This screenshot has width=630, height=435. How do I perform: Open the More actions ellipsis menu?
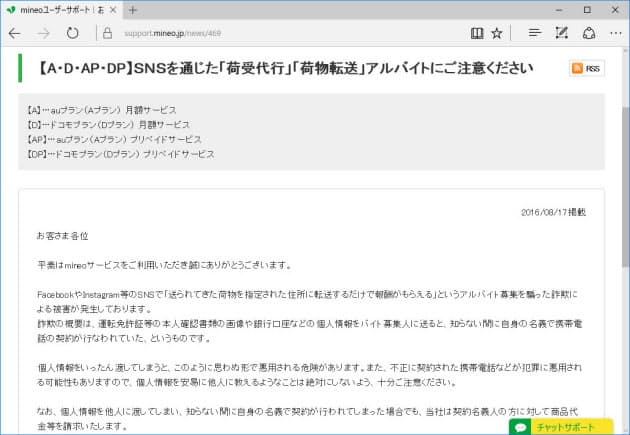(616, 33)
